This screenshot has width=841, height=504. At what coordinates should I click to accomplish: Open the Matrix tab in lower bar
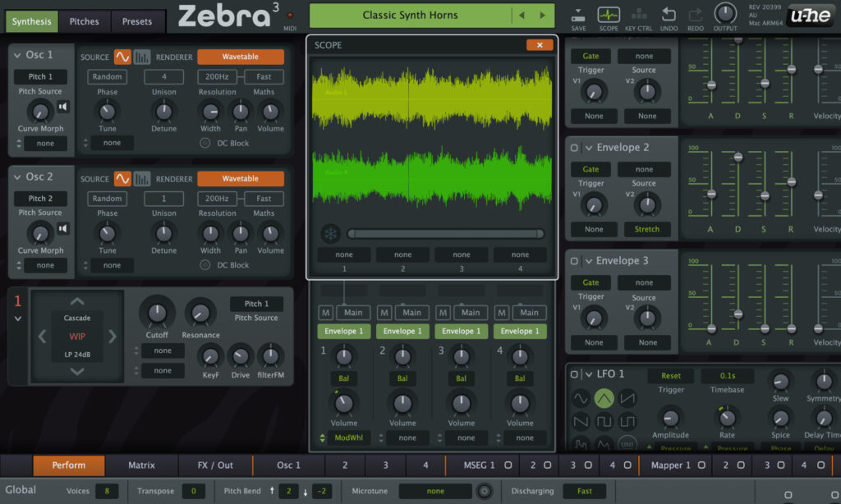pos(141,465)
